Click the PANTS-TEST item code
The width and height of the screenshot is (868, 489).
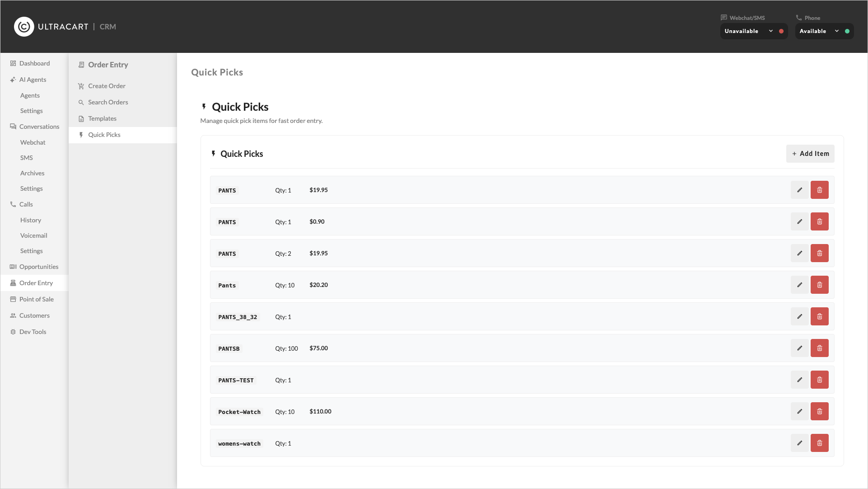[x=236, y=380]
